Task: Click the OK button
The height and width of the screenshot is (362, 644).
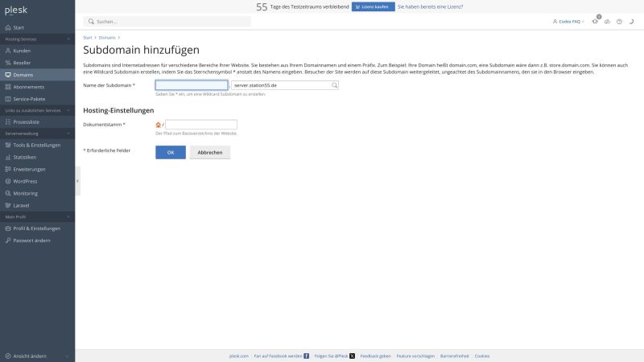Action: (x=171, y=152)
